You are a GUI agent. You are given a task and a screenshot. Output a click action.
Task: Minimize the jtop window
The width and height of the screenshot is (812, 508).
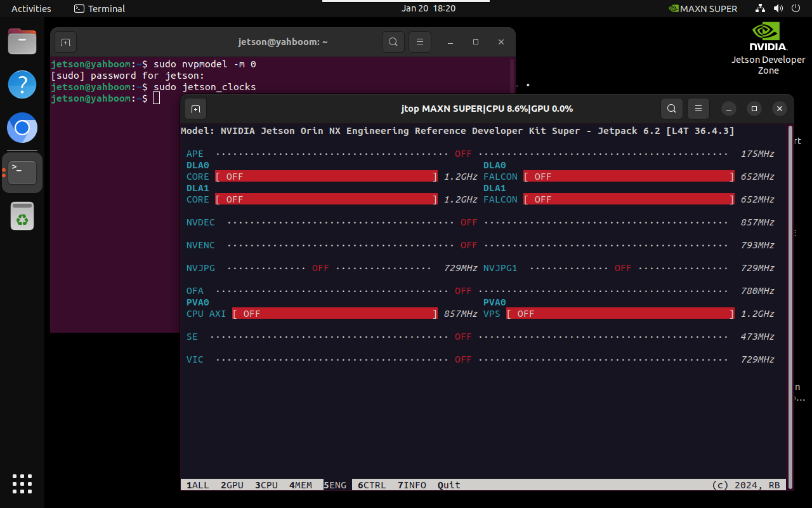[729, 109]
